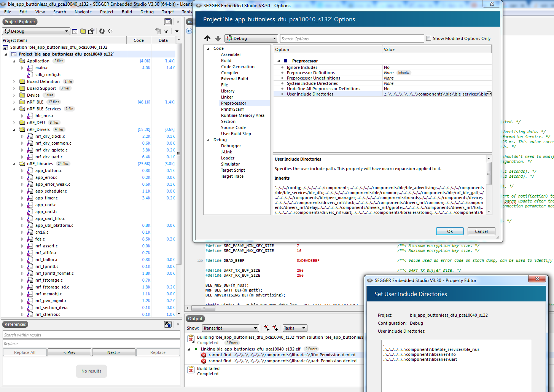Open the Navigate menu
554x392 pixels.
83,12
